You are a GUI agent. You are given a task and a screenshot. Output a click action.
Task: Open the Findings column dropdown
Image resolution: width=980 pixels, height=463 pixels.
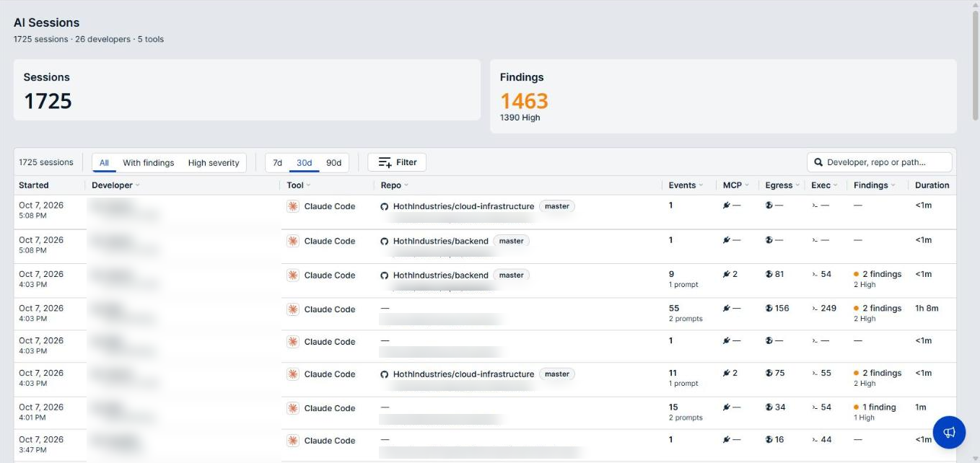tap(893, 185)
